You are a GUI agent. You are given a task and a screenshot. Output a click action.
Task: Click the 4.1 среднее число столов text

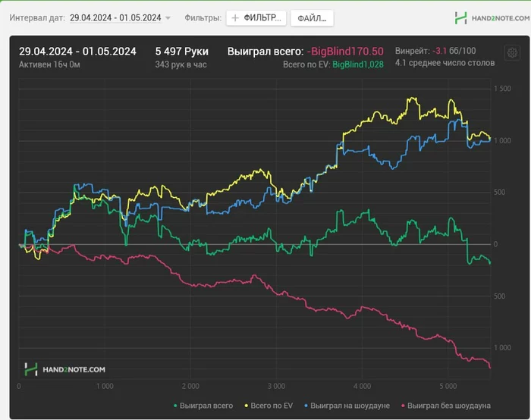click(445, 63)
